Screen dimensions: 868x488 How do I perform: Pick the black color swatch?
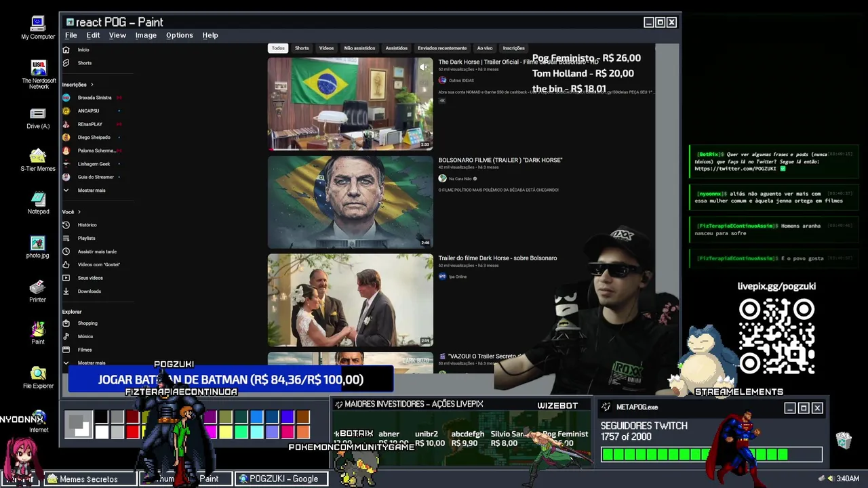tap(101, 418)
